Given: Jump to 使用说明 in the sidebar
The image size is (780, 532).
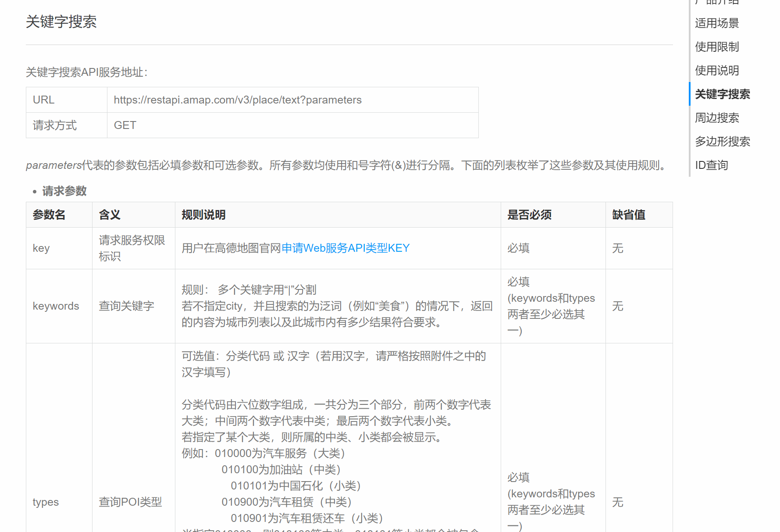Looking at the screenshot, I should [x=717, y=70].
